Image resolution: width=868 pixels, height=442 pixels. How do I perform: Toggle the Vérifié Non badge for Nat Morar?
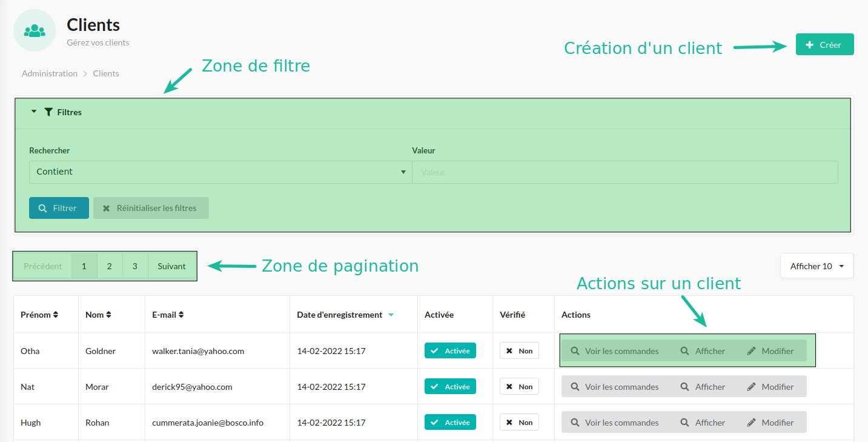pos(519,386)
